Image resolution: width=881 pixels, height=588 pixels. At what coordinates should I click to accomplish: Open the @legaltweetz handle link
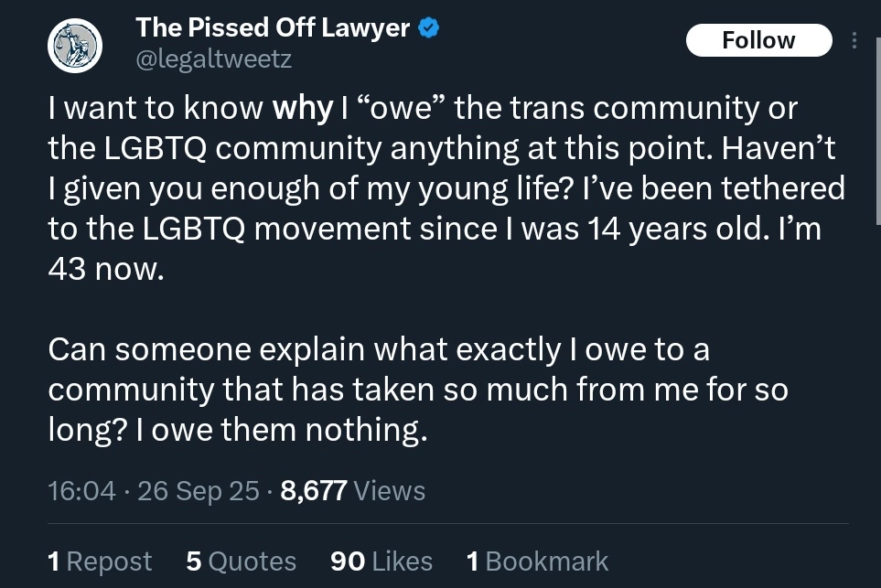pos(214,59)
